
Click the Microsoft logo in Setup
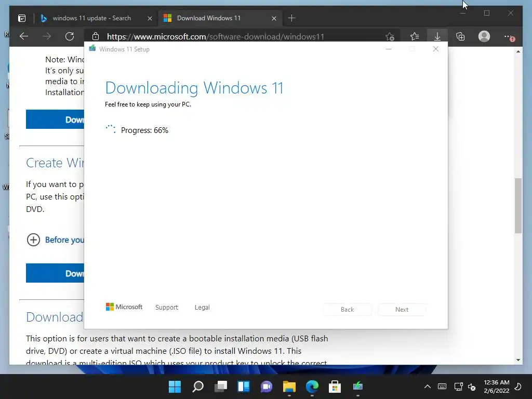coord(124,307)
